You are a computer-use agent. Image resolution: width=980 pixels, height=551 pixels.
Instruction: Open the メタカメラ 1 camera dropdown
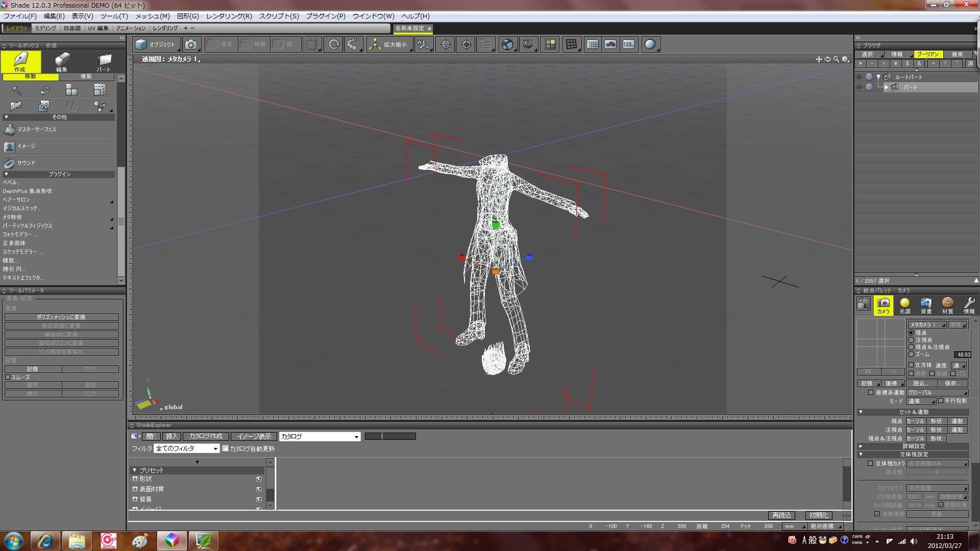[926, 324]
